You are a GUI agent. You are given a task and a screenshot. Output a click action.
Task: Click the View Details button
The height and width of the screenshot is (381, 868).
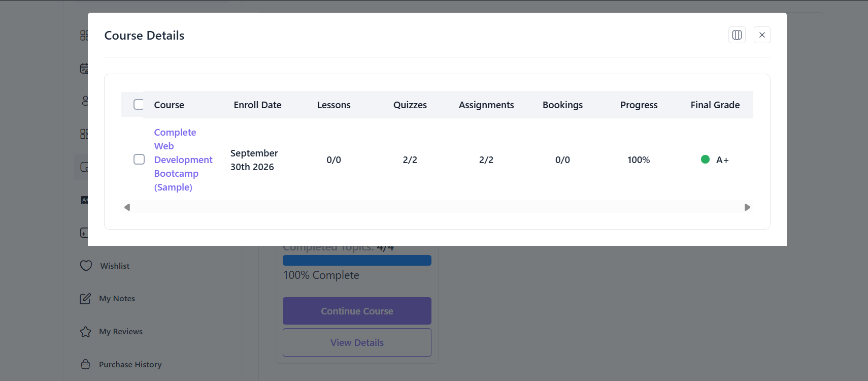pos(357,342)
